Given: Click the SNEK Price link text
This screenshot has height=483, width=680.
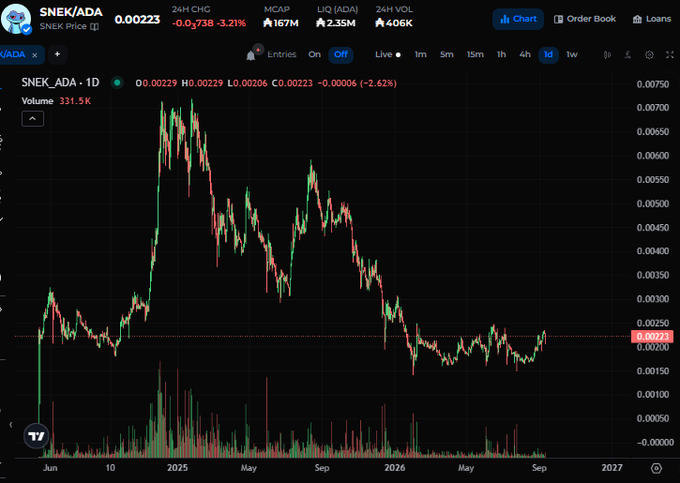Looking at the screenshot, I should tap(63, 26).
